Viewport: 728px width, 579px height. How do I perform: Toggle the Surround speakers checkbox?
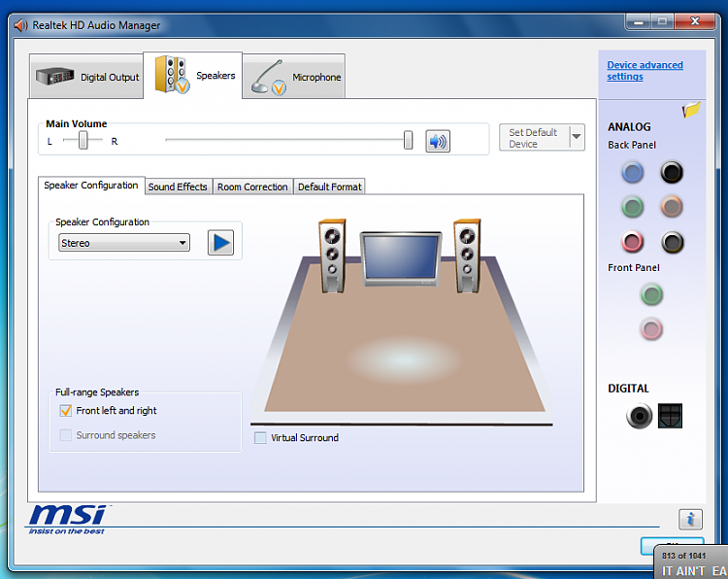66,435
